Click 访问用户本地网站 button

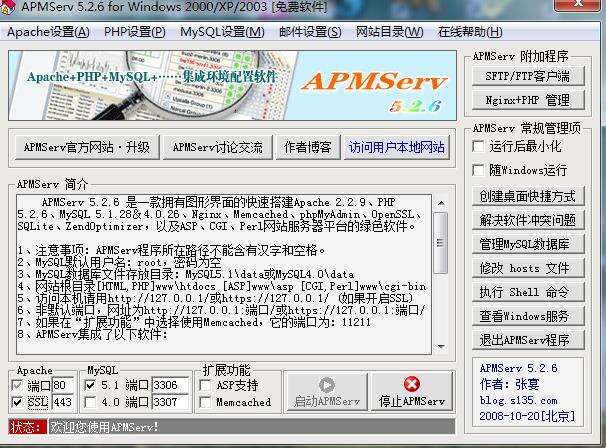[396, 147]
